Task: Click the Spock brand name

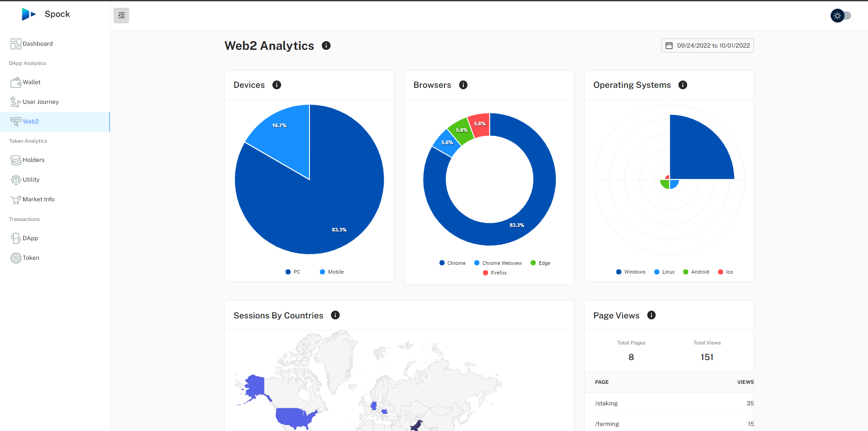Action: click(57, 14)
